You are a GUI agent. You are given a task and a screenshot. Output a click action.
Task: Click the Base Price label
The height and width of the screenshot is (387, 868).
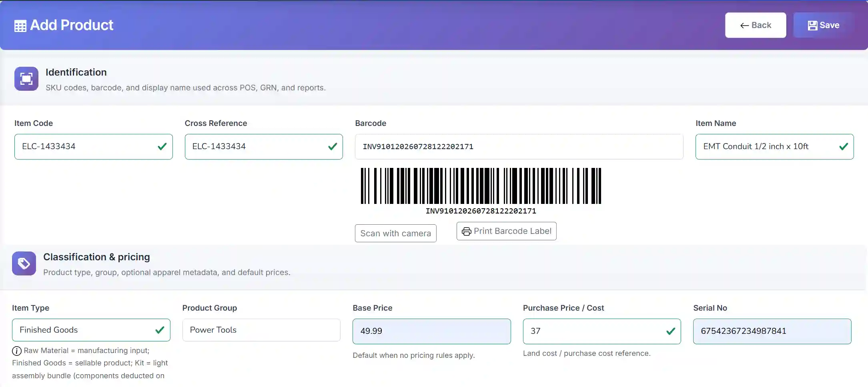(x=373, y=308)
